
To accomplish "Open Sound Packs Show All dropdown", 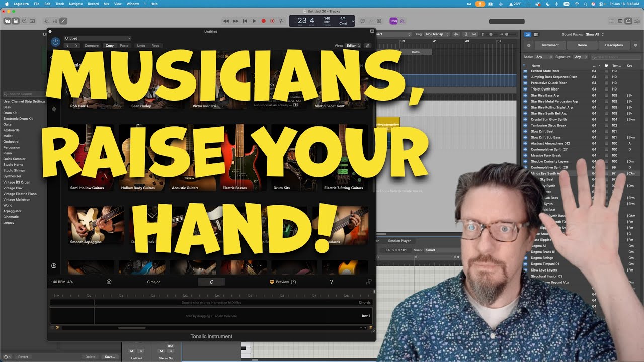I will click(x=594, y=34).
